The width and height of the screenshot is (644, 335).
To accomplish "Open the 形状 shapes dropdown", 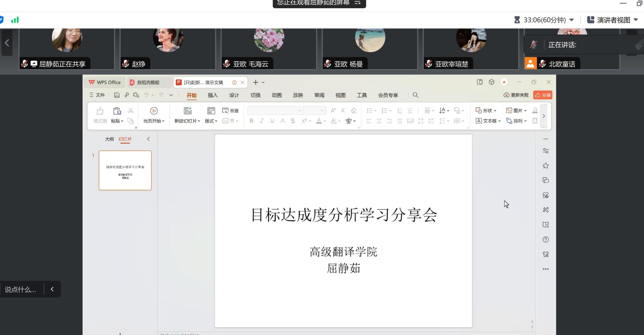I will [486, 111].
